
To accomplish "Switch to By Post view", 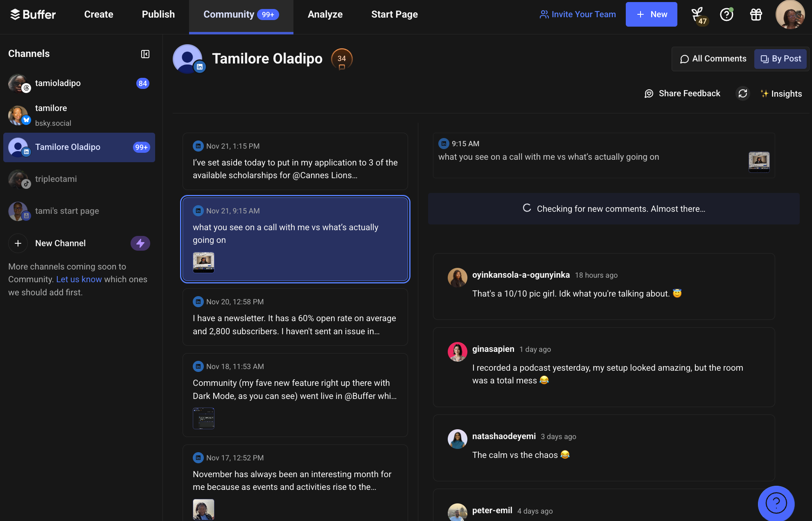I will (x=780, y=59).
